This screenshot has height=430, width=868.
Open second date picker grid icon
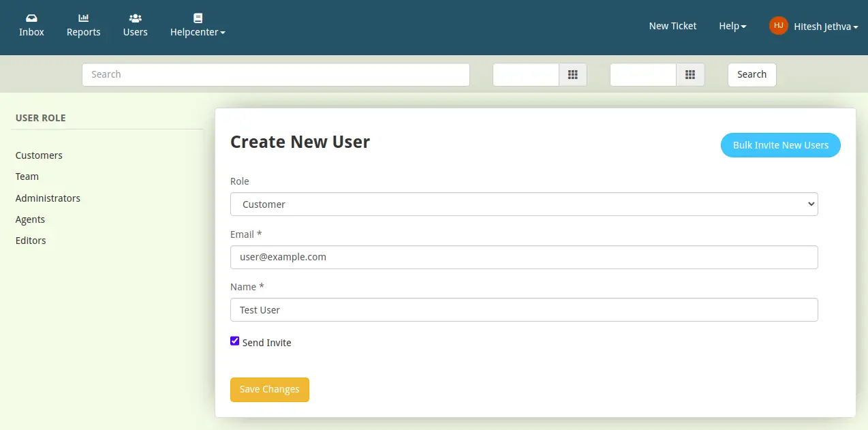(x=690, y=75)
